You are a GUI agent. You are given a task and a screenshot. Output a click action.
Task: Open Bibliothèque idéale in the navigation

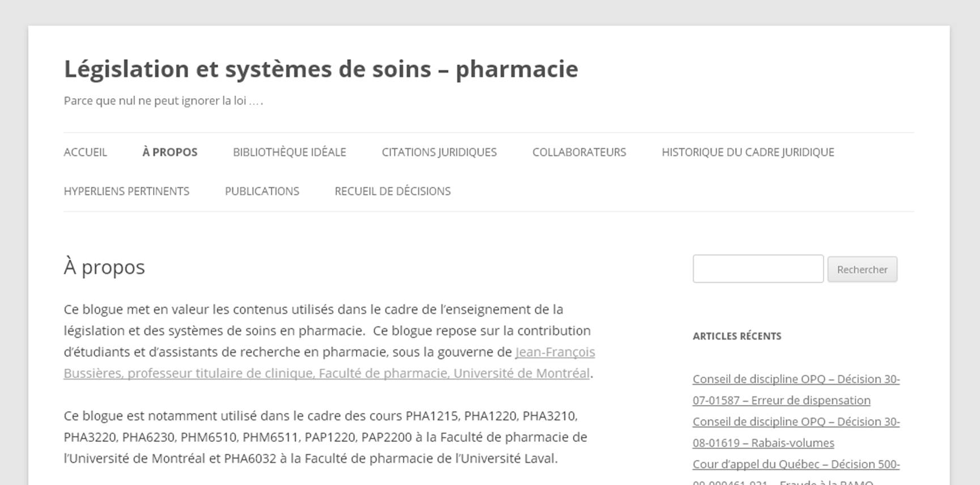tap(289, 152)
